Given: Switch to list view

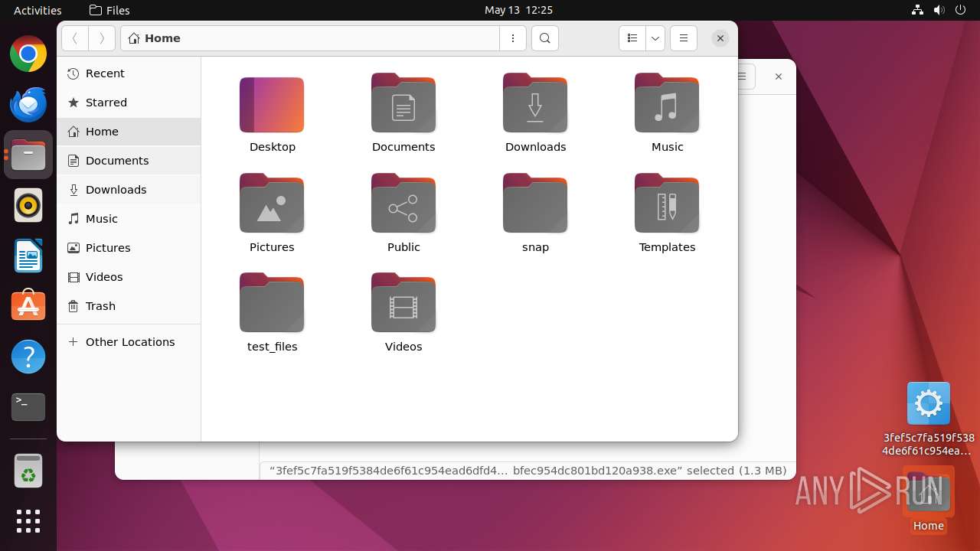Looking at the screenshot, I should pyautogui.click(x=632, y=38).
